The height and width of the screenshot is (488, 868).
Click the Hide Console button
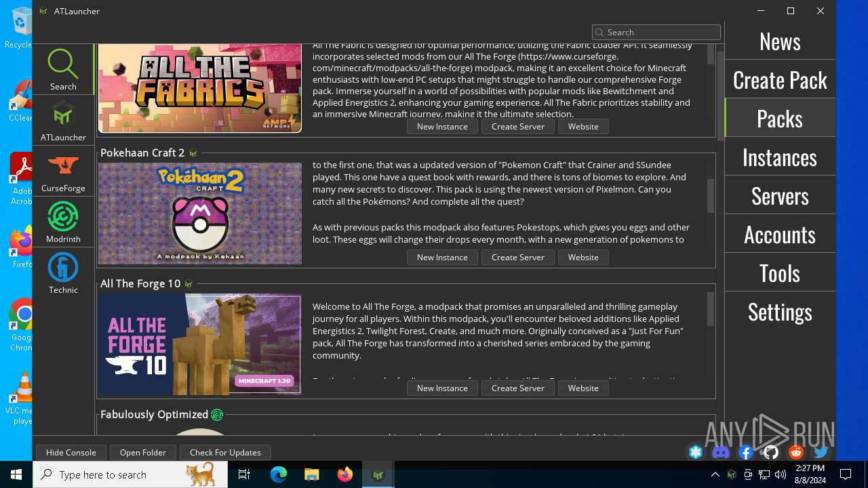tap(71, 453)
